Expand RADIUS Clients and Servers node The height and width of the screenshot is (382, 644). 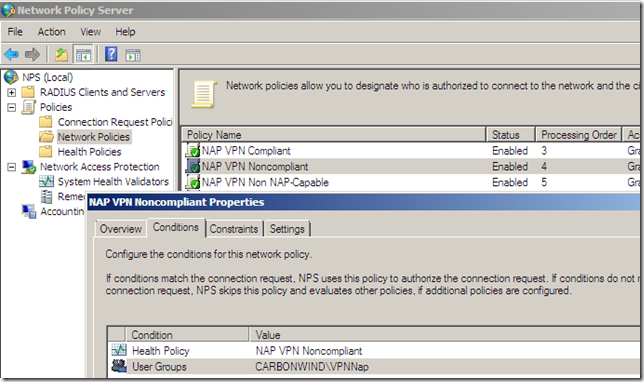click(x=12, y=92)
